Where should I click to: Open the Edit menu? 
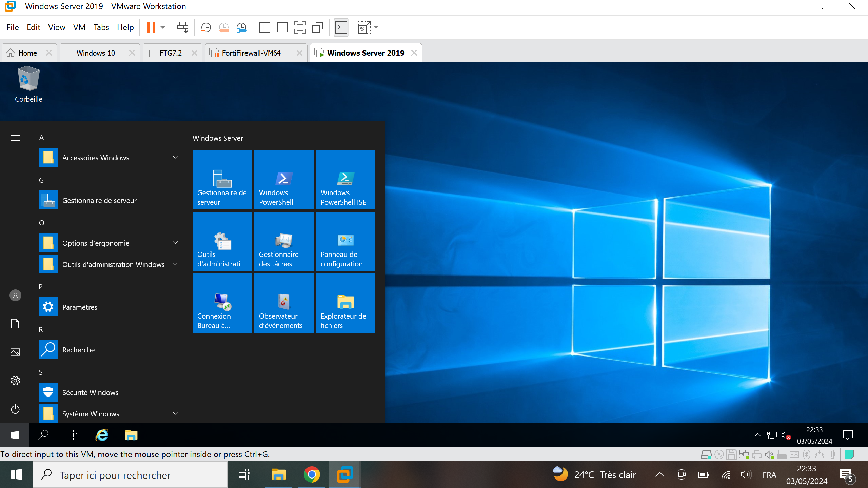coord(33,27)
